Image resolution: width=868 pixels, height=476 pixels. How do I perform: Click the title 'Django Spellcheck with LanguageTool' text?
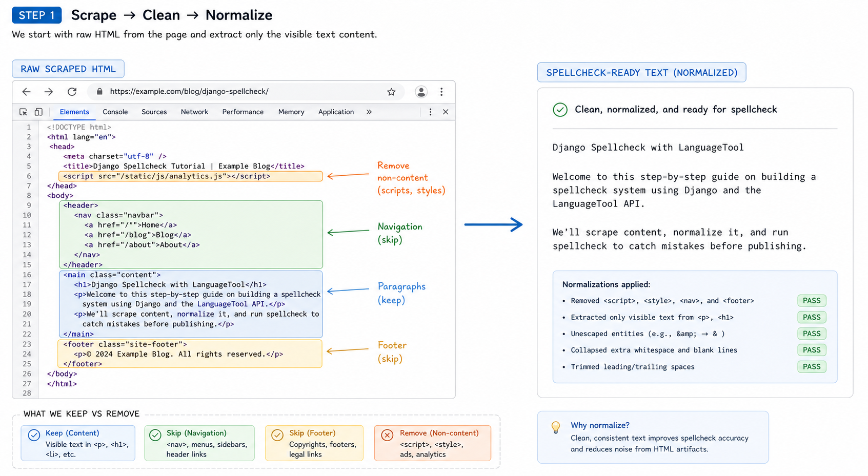click(648, 148)
